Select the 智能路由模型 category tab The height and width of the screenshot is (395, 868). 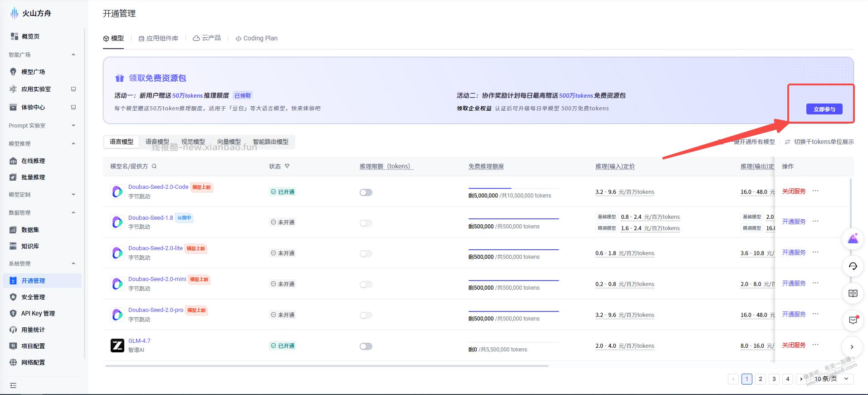click(271, 142)
